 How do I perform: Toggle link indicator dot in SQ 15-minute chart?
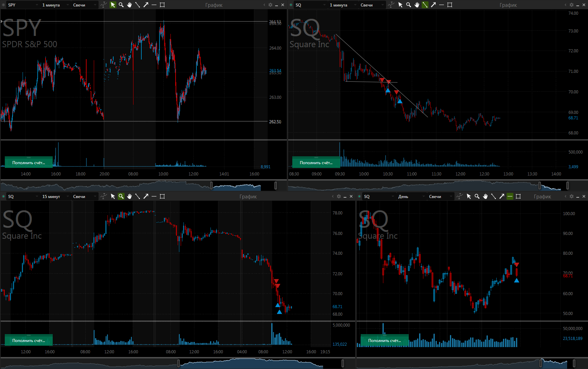tap(3, 196)
